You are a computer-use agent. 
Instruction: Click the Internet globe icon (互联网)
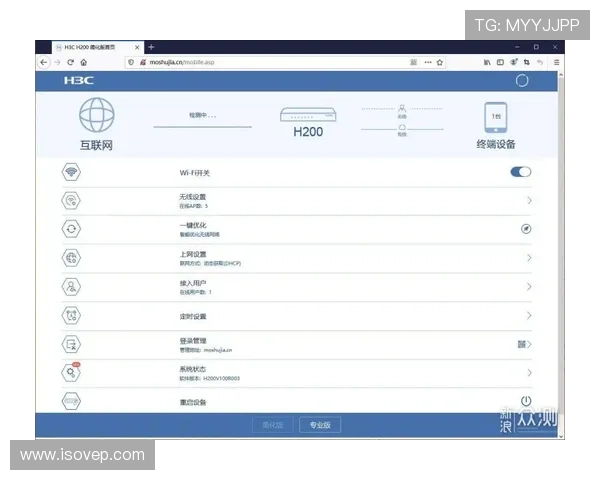tap(97, 117)
